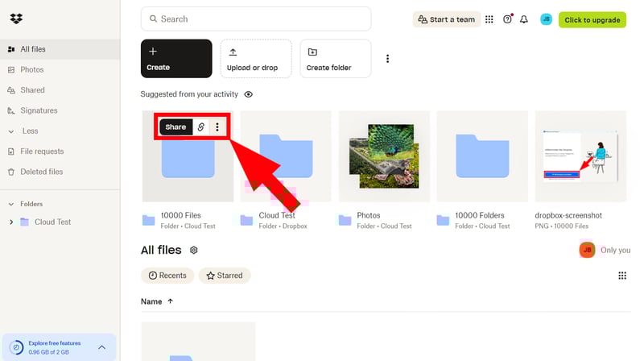Open the Photos folder thumbnail

tap(384, 156)
